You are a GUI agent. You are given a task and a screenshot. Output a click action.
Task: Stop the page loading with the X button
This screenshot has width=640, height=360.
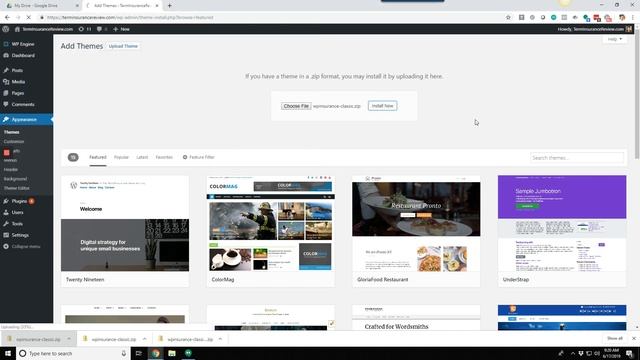coord(29,18)
